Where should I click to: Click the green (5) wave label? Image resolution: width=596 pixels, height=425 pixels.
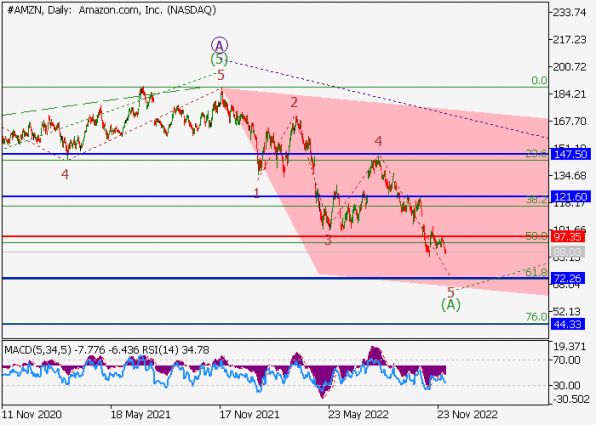[219, 60]
